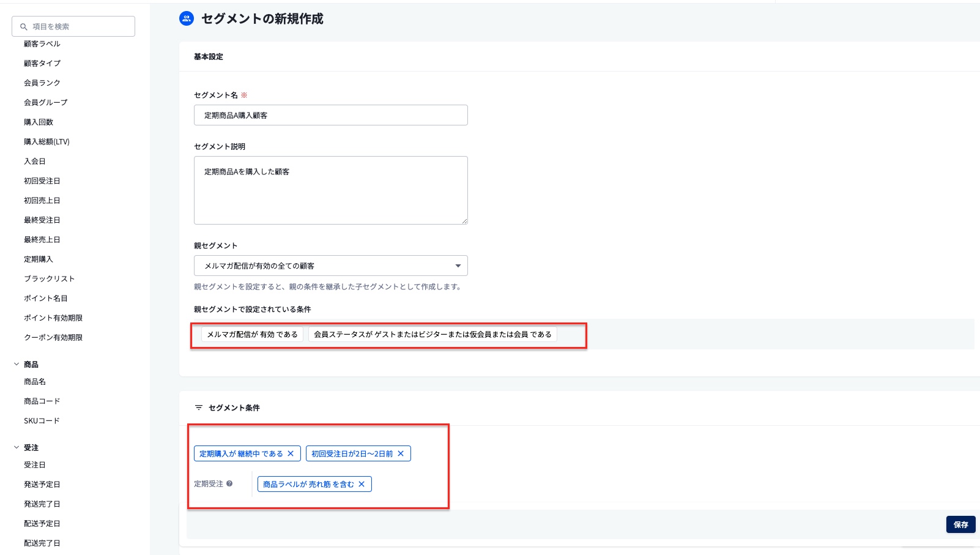
Task: Collapse the 受注 section in the sidebar
Action: pos(15,447)
